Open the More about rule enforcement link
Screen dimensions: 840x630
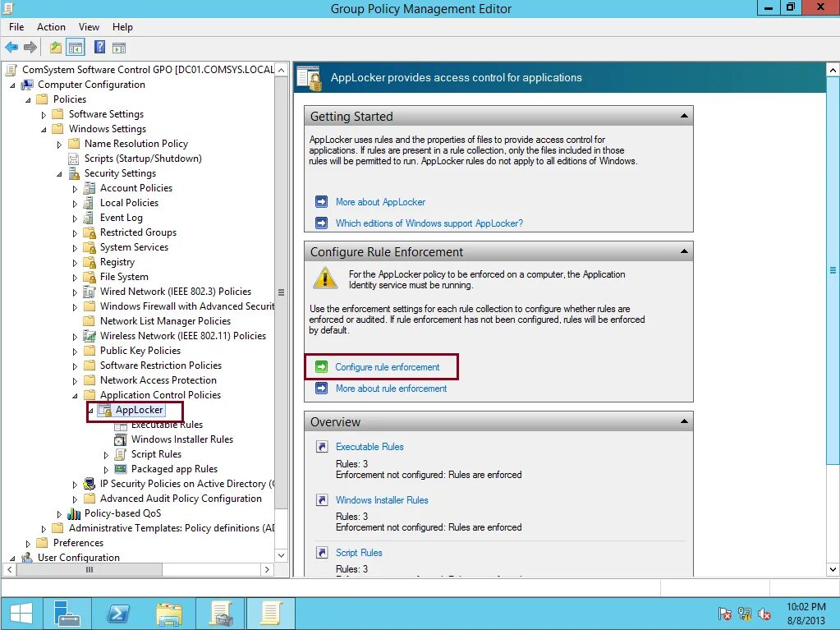pos(391,389)
